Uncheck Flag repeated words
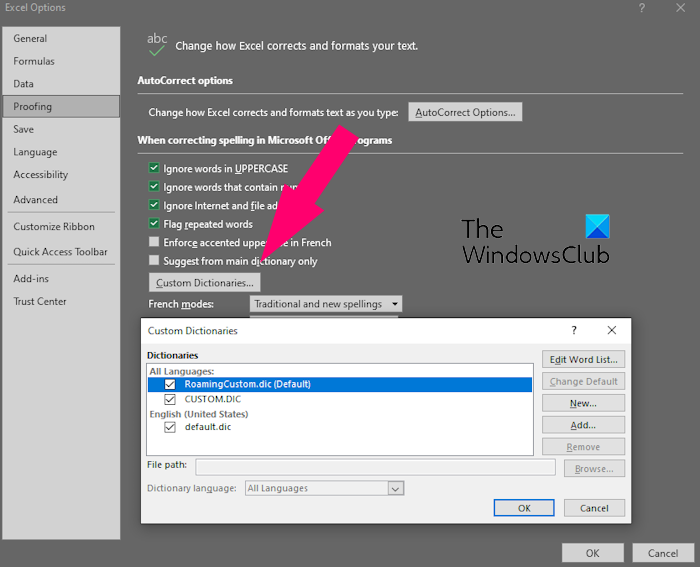This screenshot has height=567, width=700. coord(154,224)
